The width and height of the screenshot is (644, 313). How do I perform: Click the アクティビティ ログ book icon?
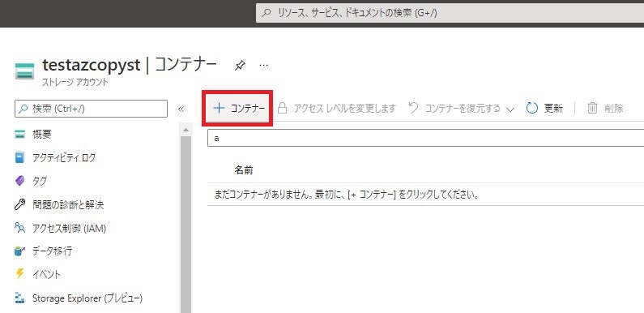(x=19, y=157)
